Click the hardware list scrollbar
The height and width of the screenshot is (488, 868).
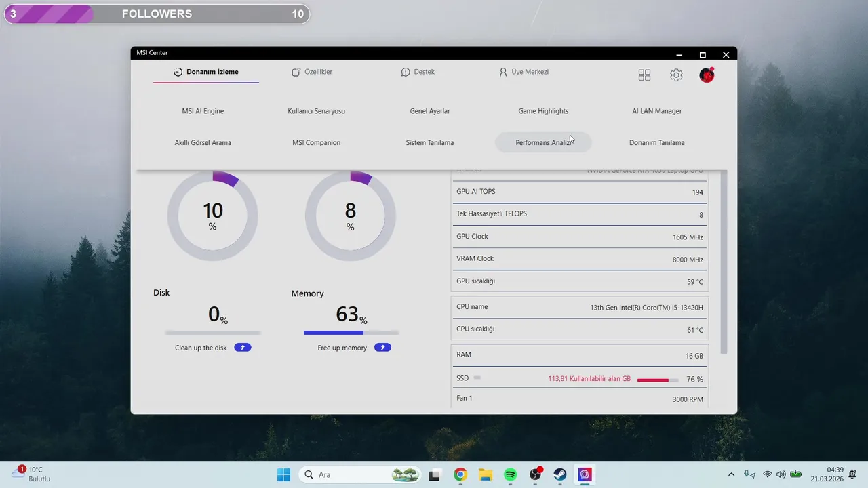[x=724, y=261]
